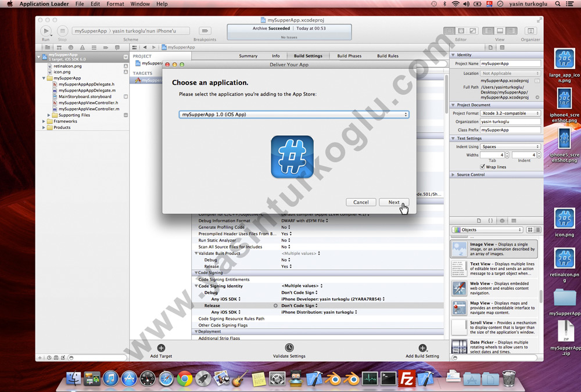Expand the Source Control section

(453, 174)
